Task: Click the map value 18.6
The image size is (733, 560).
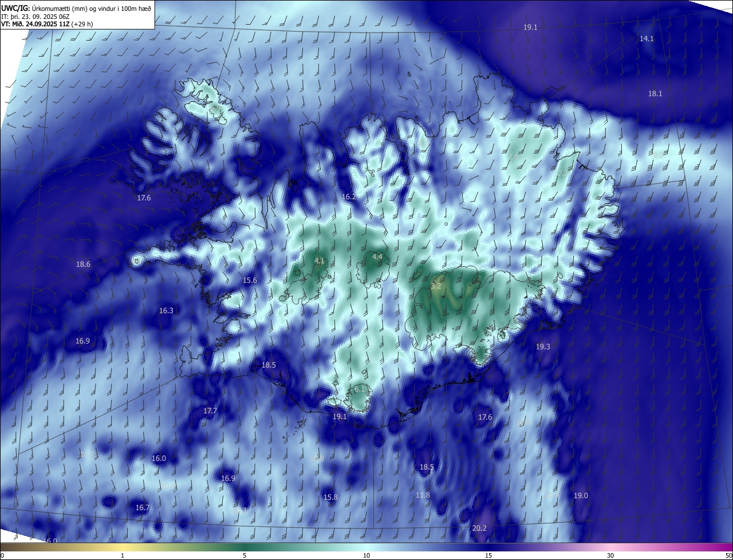Action: 83,264
